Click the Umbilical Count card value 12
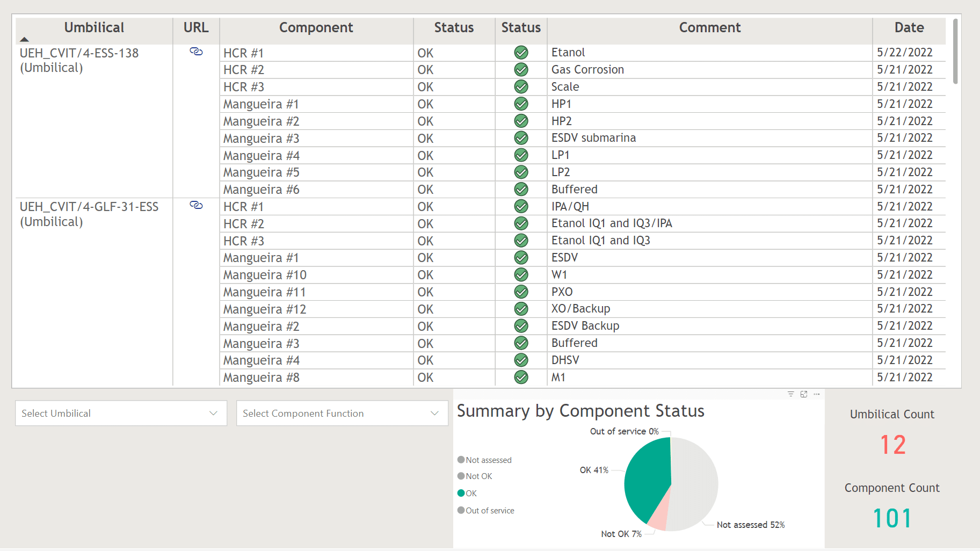The height and width of the screenshot is (551, 980). (892, 445)
